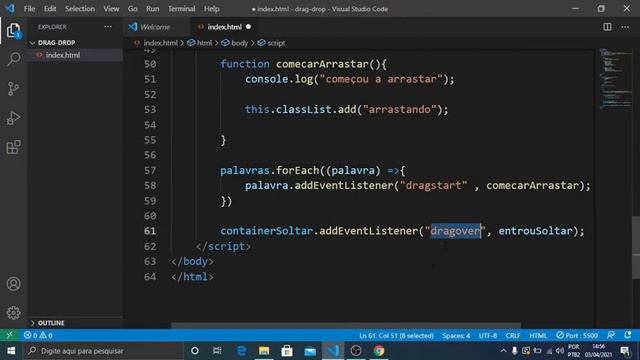Open the Run and Debug view
The height and width of the screenshot is (360, 640).
13,118
